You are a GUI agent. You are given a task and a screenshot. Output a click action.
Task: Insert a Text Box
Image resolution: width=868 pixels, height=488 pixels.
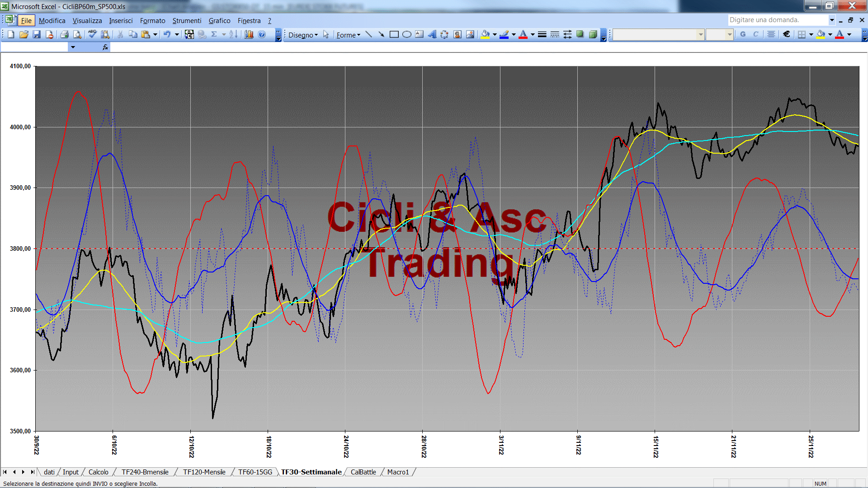419,34
